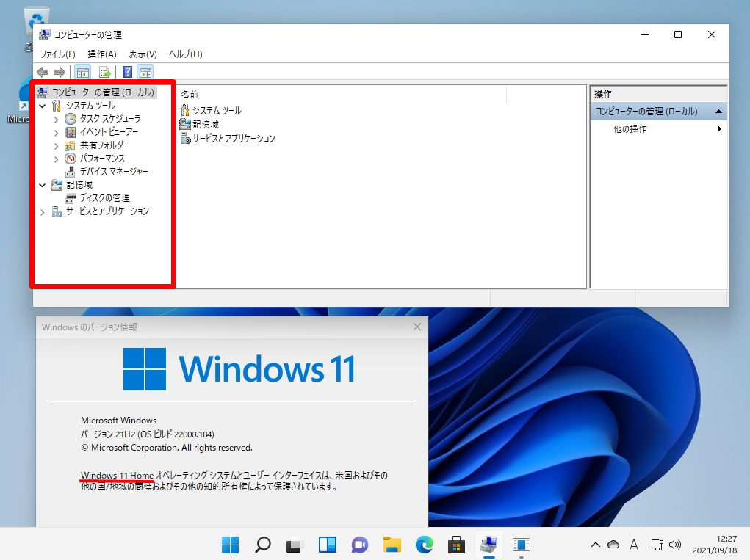750x560 pixels.
Task: Select タスク スケジューラ clock icon
Action: pos(71,119)
